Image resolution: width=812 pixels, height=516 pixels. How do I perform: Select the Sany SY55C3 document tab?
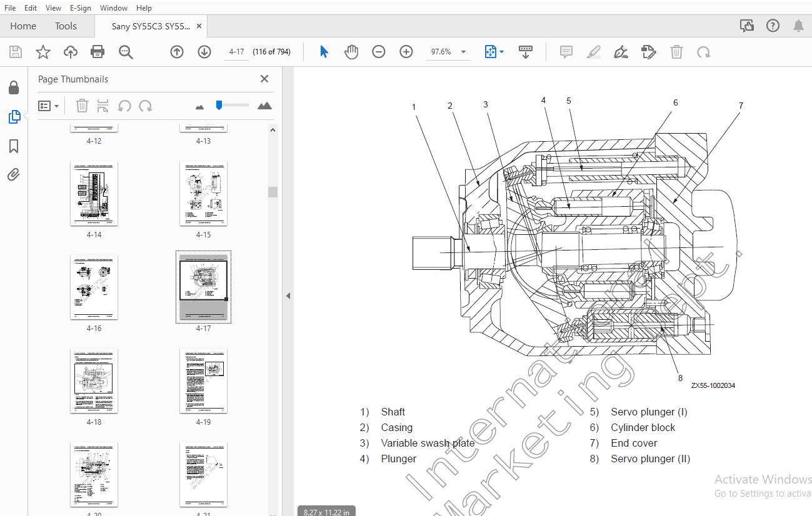point(151,26)
